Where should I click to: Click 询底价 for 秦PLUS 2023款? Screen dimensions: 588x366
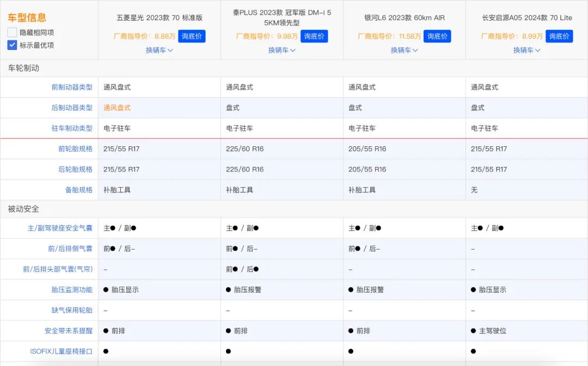tap(314, 36)
